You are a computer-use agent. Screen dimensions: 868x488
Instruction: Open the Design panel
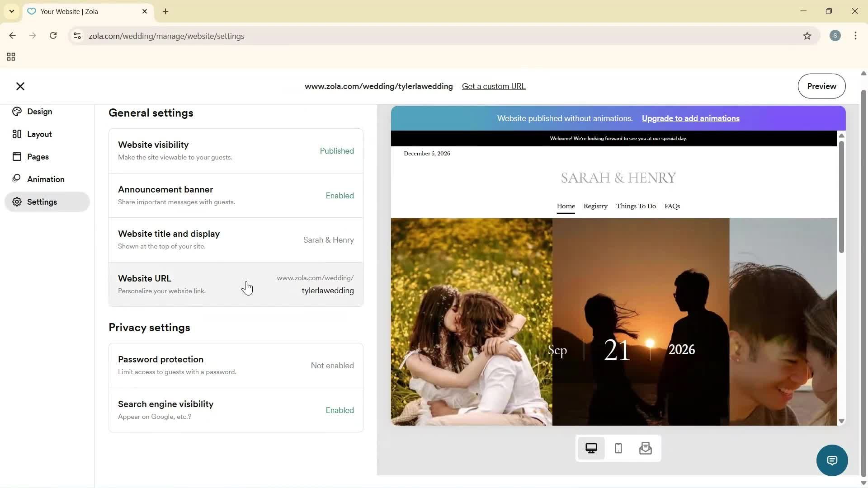(x=39, y=112)
